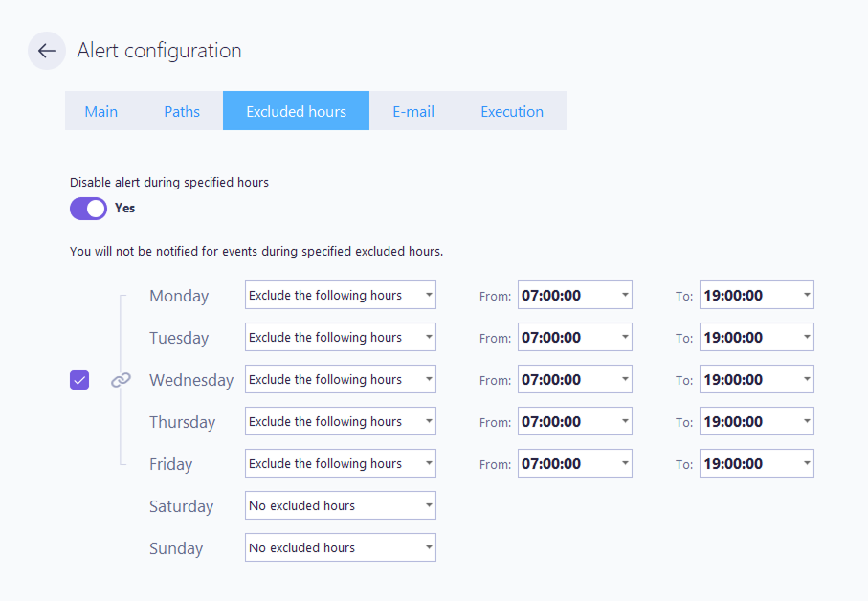Image resolution: width=868 pixels, height=601 pixels.
Task: Expand Wednesday From time dropdown
Action: click(x=574, y=379)
